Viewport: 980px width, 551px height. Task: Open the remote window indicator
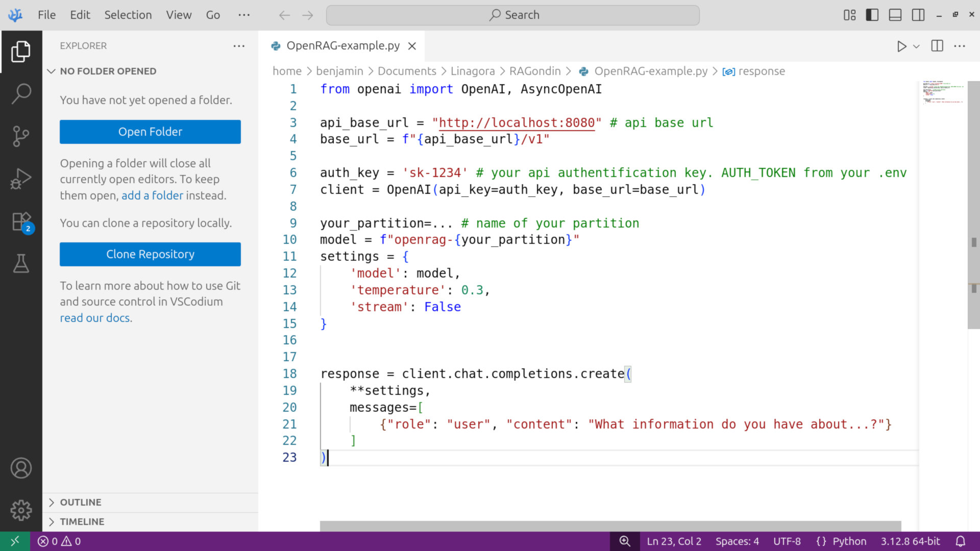point(15,541)
